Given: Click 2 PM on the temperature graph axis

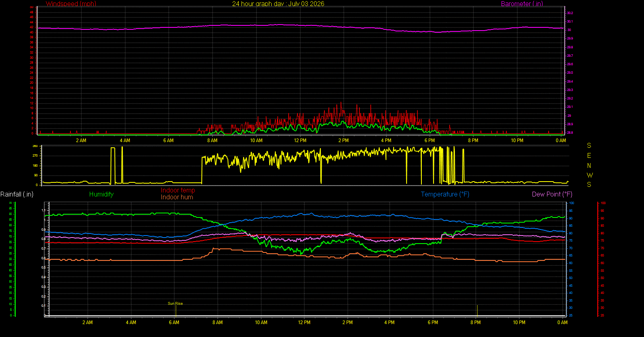Looking at the screenshot, I should 347,323.
